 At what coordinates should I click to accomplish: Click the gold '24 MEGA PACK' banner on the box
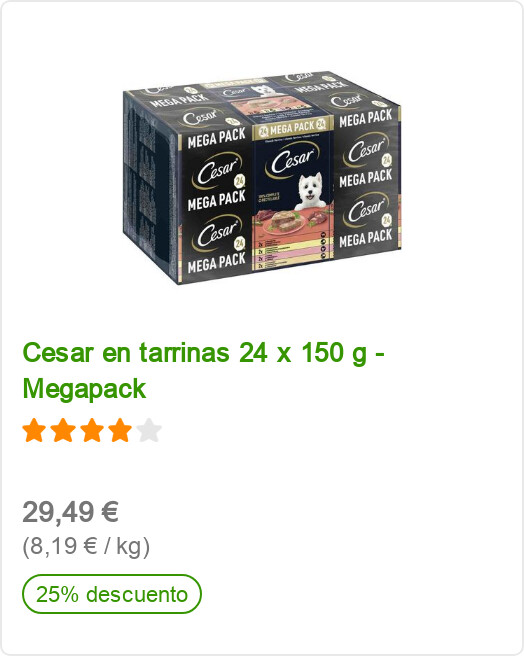(292, 129)
